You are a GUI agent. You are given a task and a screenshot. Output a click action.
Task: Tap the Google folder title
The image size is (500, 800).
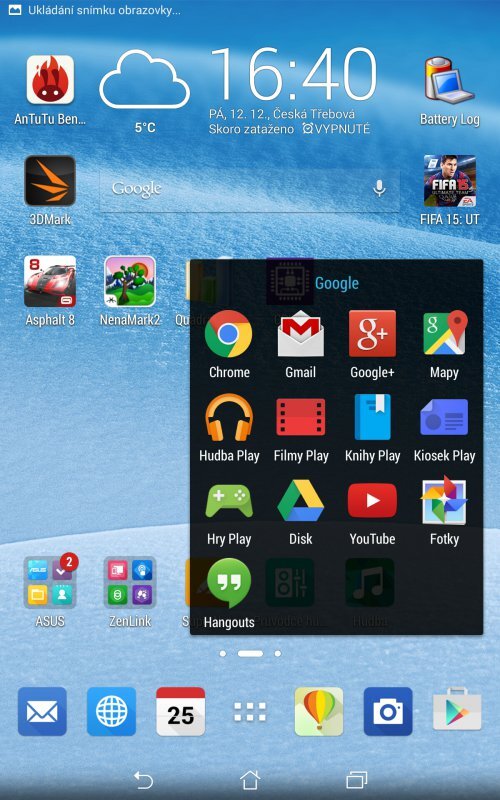pyautogui.click(x=337, y=283)
